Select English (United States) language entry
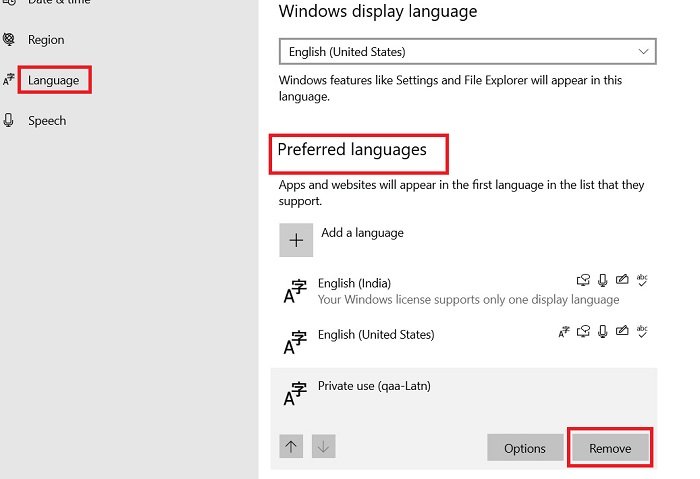 tap(464, 342)
